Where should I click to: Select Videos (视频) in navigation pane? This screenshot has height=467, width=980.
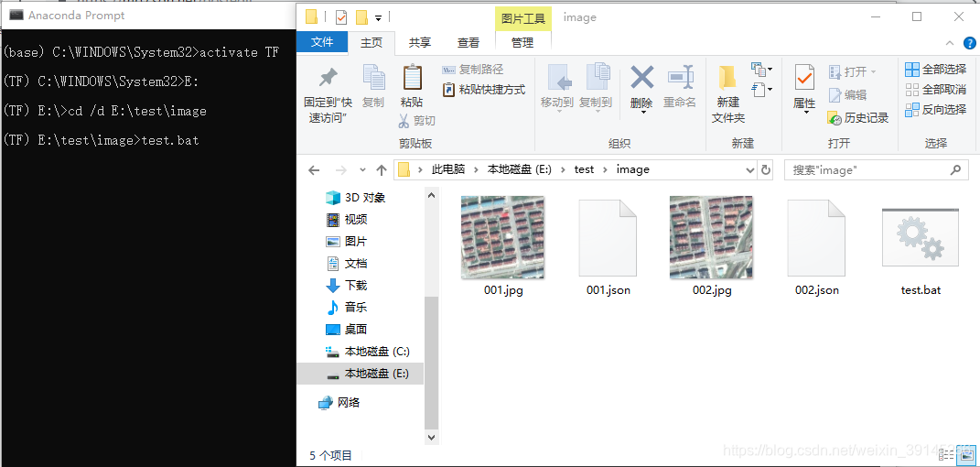tap(347, 220)
